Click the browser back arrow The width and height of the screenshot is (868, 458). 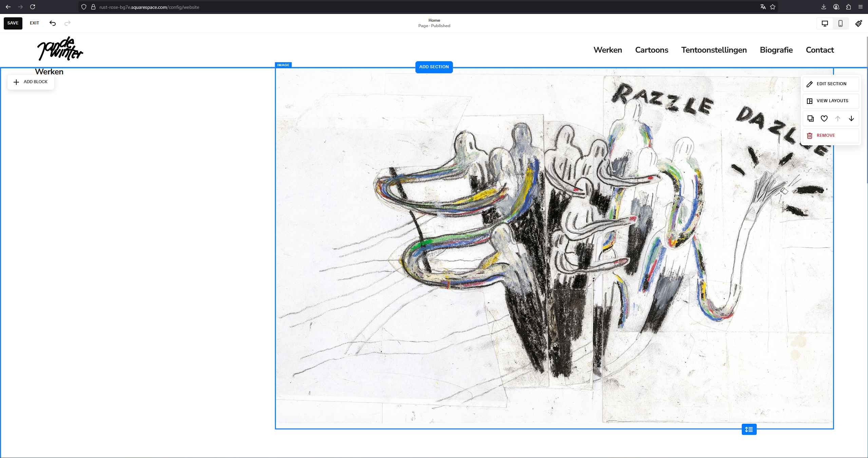click(8, 7)
